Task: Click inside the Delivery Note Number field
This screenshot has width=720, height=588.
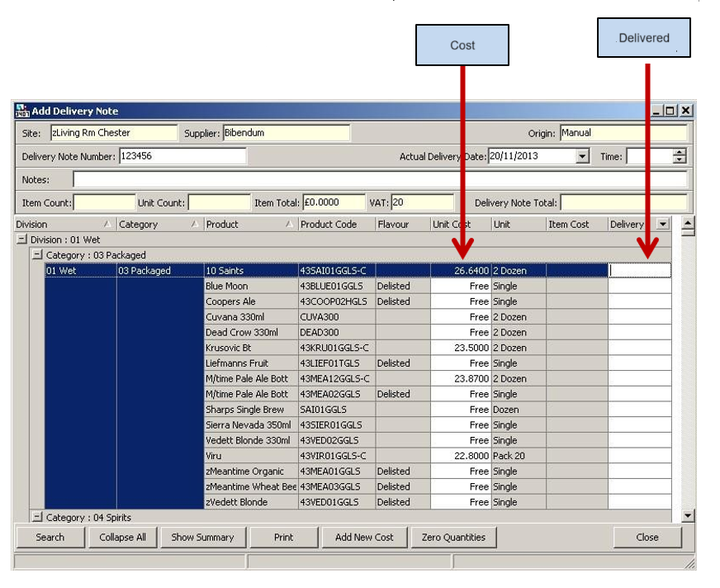Action: click(x=182, y=156)
